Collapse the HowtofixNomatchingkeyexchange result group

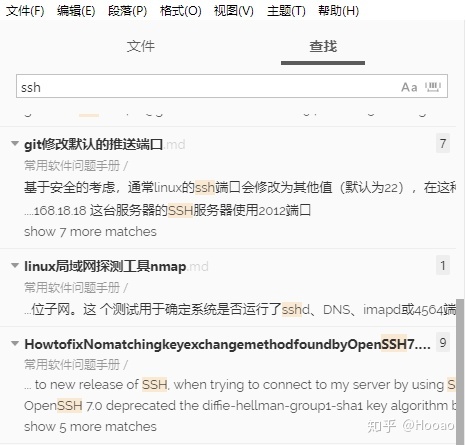click(x=15, y=343)
